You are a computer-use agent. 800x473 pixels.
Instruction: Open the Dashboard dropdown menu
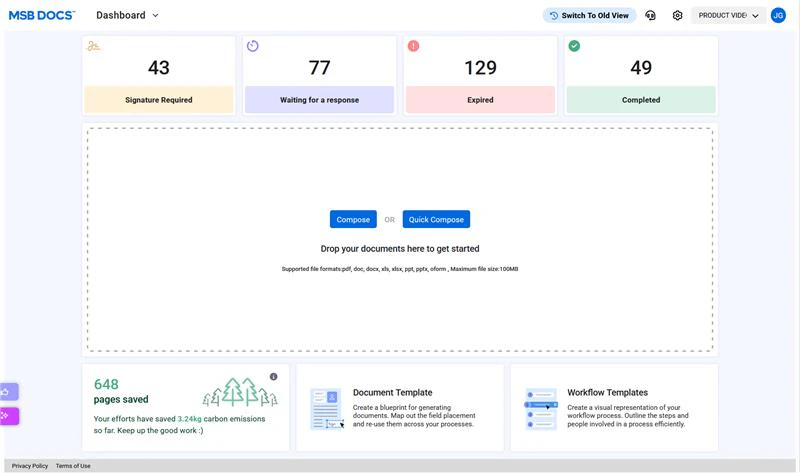[128, 15]
